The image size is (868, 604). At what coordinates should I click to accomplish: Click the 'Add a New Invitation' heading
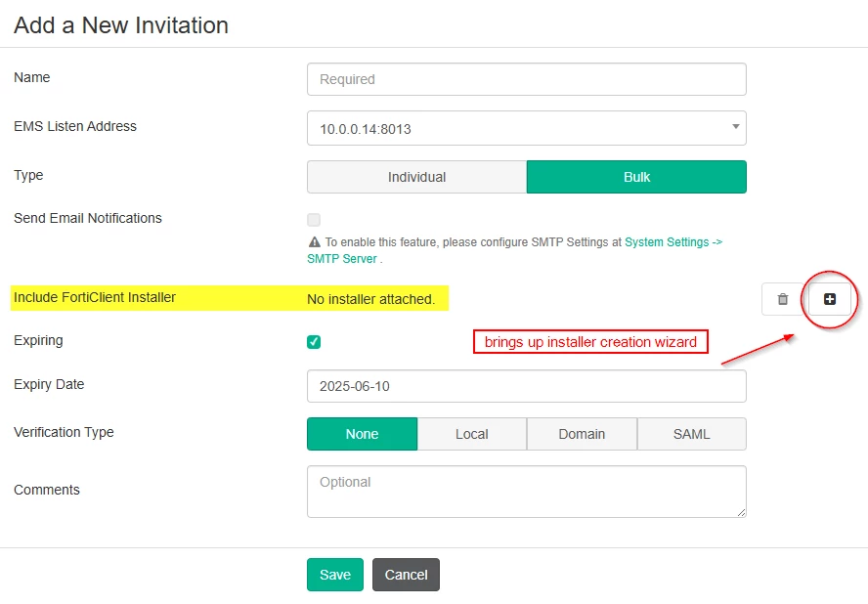pos(121,25)
